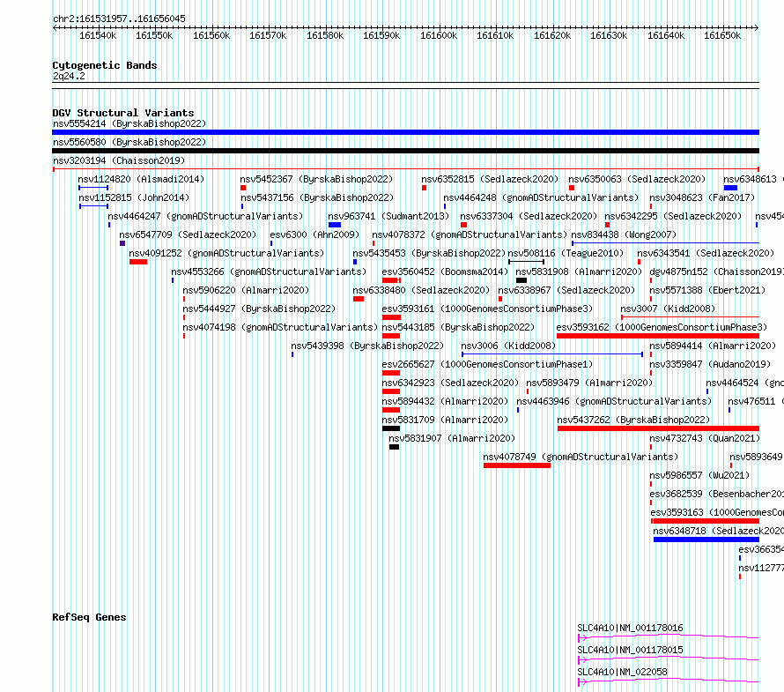Image resolution: width=784 pixels, height=692 pixels.
Task: Click nsv3006 (Kidd2008) label
Action: pyautogui.click(x=508, y=346)
